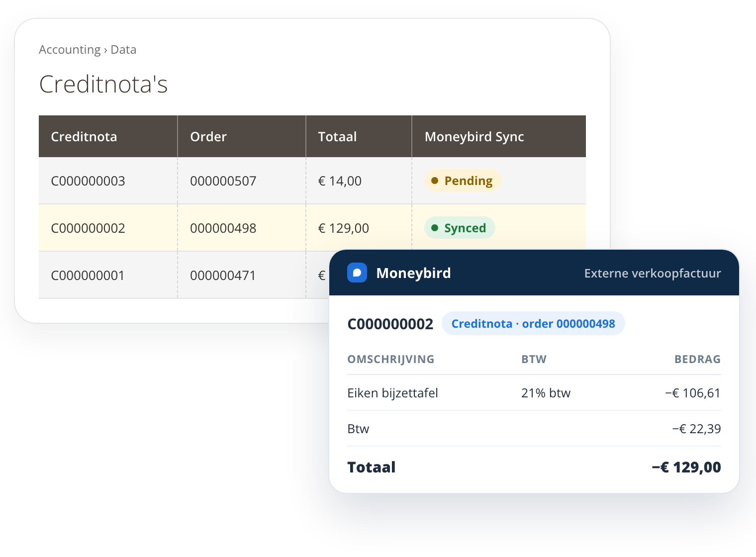
Task: Click the −€ 106,61 amount
Action: pyautogui.click(x=693, y=393)
